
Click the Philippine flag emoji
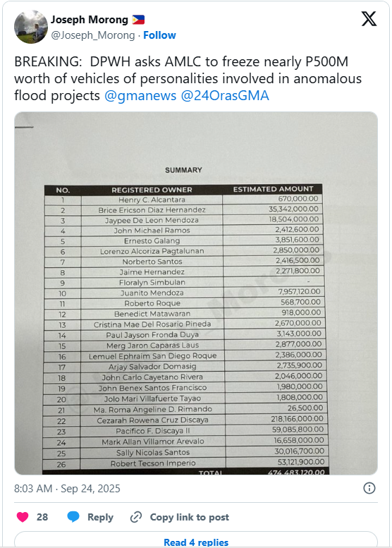pyautogui.click(x=138, y=20)
